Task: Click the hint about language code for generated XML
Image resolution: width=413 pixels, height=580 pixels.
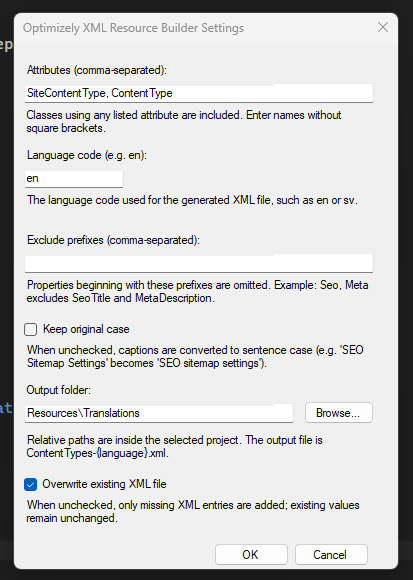Action: coord(192,200)
